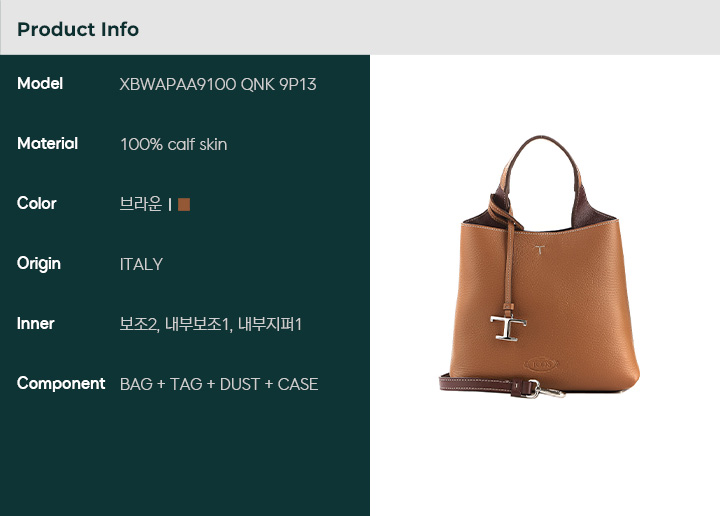Select the brown color swatch
This screenshot has height=516, width=720.
pyautogui.click(x=184, y=204)
